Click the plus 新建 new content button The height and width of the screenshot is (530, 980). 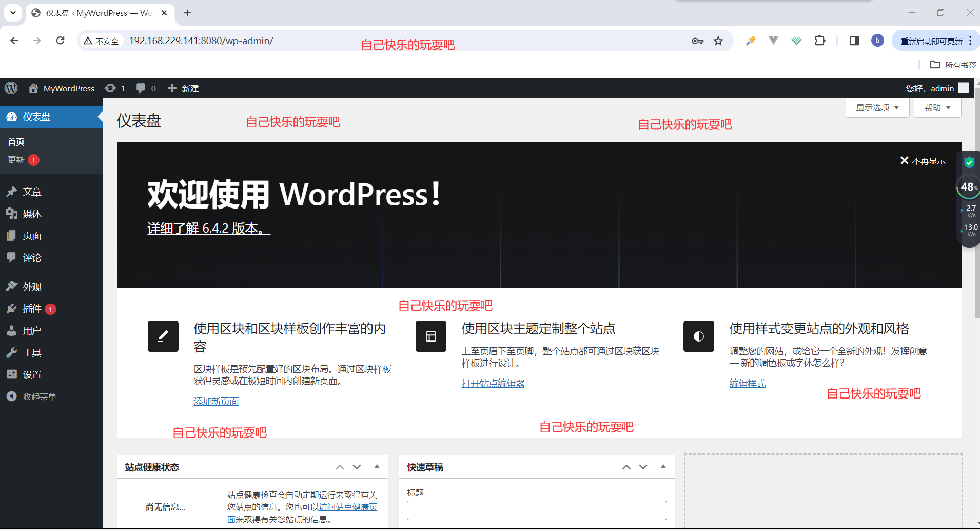[183, 88]
